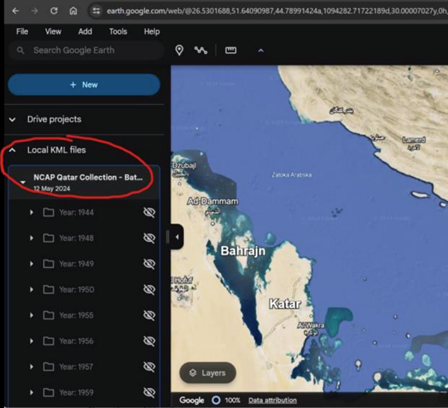Open the View menu
This screenshot has height=408, width=448.
coord(53,32)
